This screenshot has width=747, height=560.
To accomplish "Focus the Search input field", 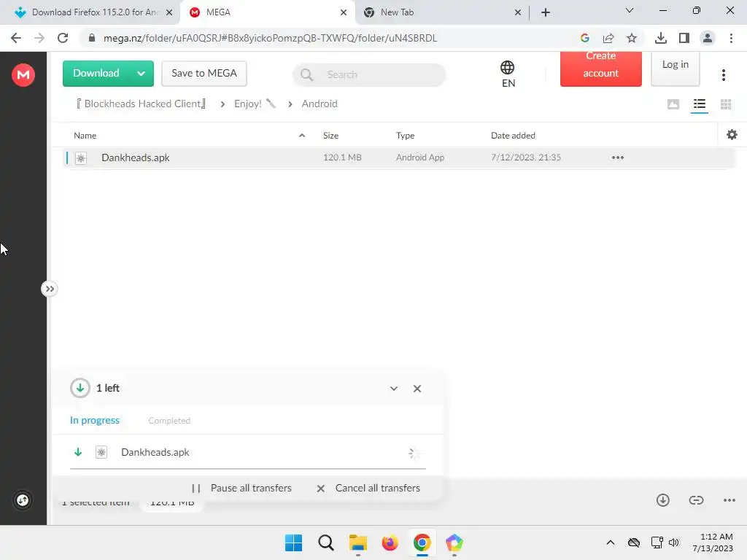I will coord(369,75).
